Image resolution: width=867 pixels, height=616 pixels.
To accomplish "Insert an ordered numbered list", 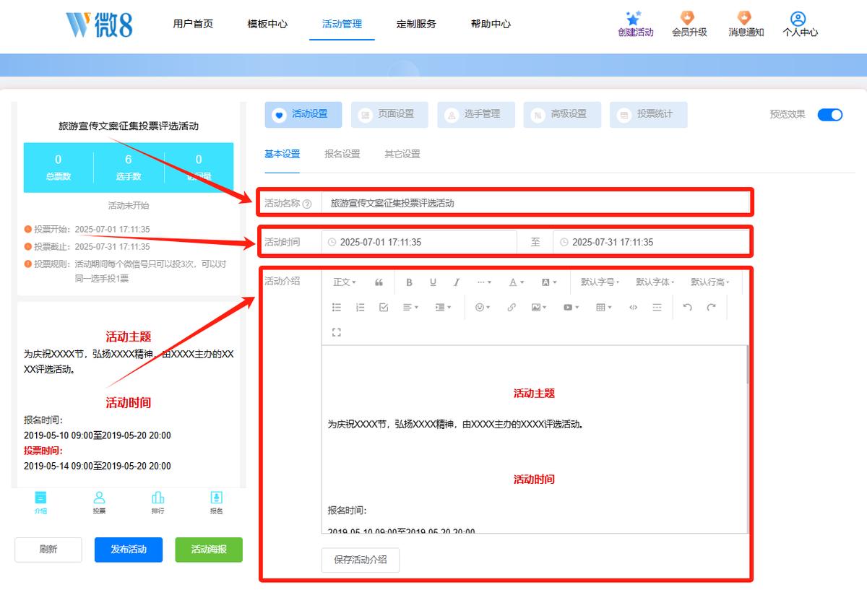I will [361, 307].
